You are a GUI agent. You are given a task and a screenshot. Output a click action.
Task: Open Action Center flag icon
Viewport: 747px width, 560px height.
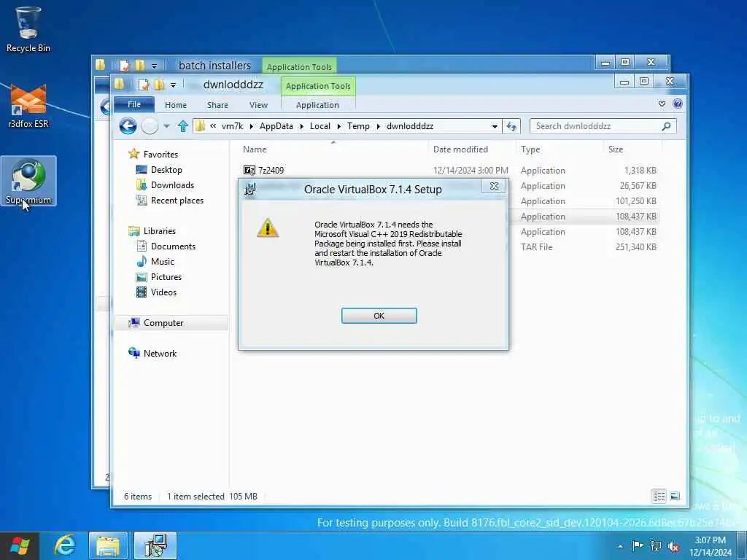pos(637,545)
